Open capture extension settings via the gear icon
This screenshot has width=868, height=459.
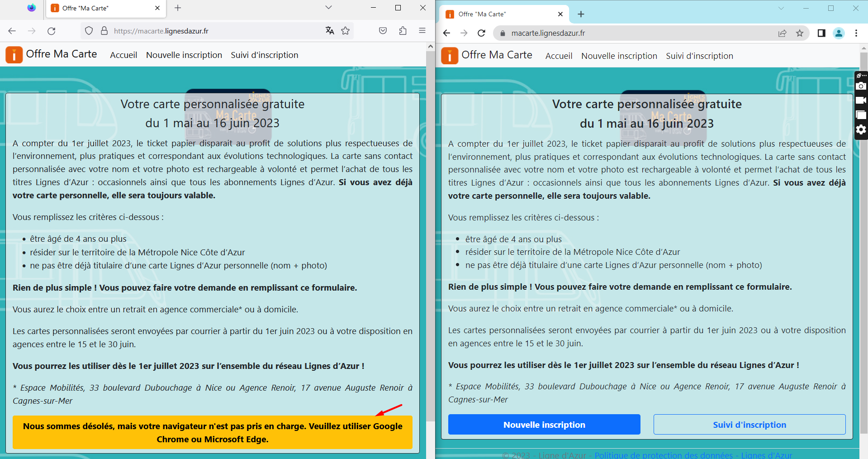click(861, 130)
